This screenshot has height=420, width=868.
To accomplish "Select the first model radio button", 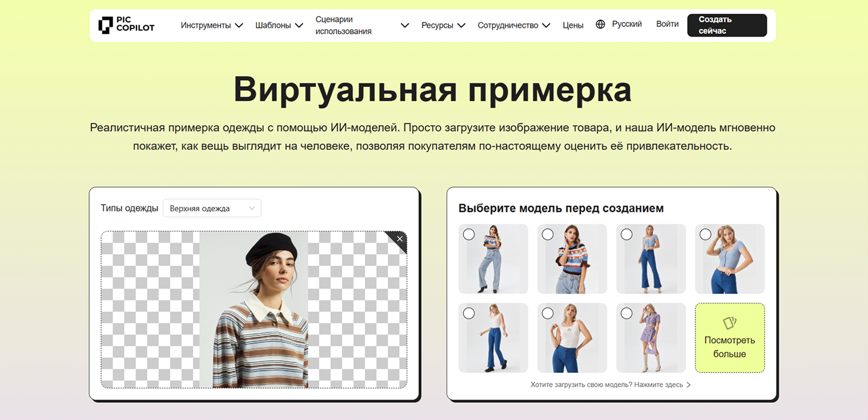I will (469, 234).
